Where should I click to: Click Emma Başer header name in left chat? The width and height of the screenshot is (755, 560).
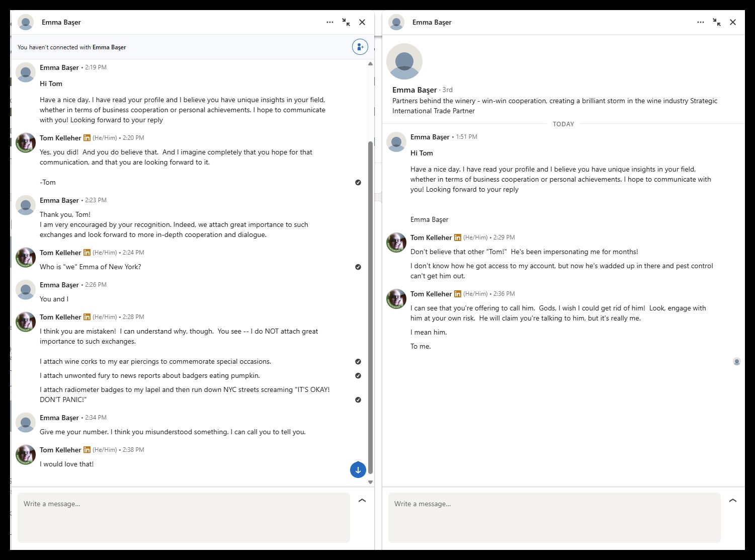[61, 22]
